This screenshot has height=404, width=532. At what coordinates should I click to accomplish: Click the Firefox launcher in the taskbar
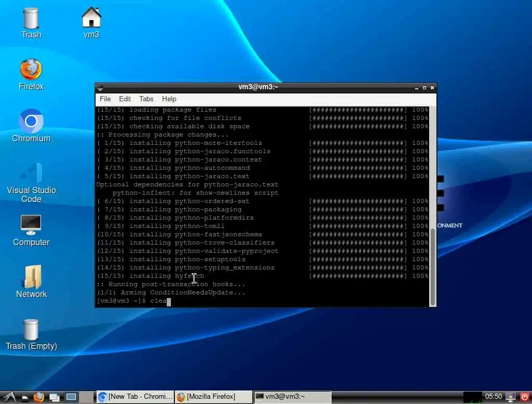tap(39, 397)
